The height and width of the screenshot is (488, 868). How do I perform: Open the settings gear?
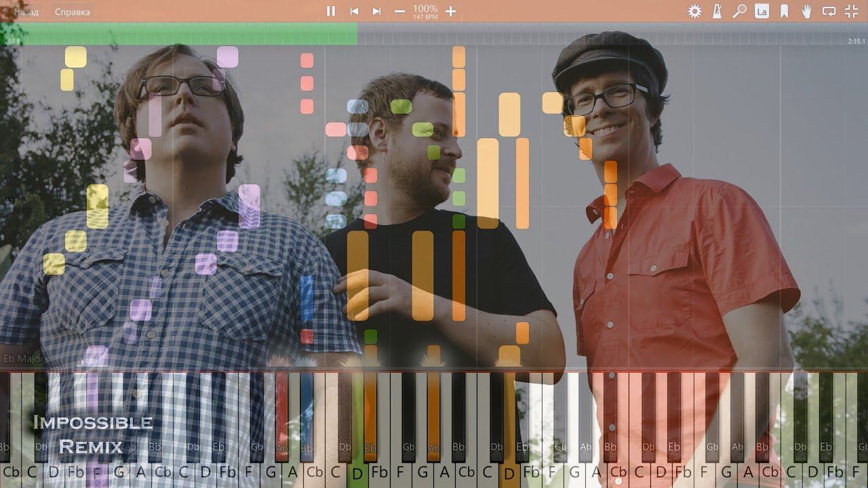coord(695,11)
